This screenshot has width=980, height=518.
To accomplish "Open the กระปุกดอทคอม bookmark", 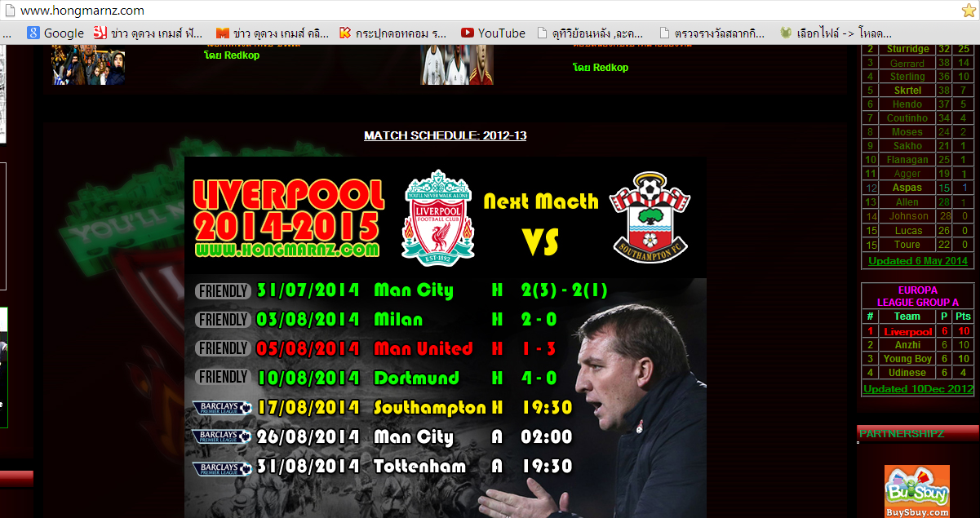I will [393, 33].
